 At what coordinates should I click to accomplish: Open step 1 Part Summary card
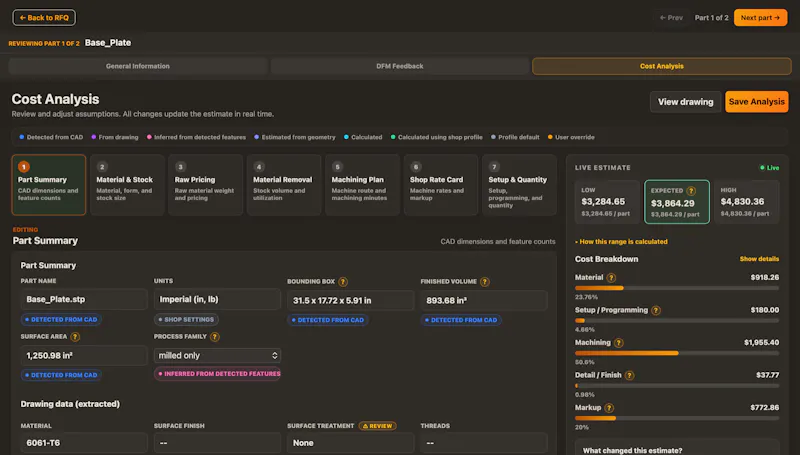(48, 185)
